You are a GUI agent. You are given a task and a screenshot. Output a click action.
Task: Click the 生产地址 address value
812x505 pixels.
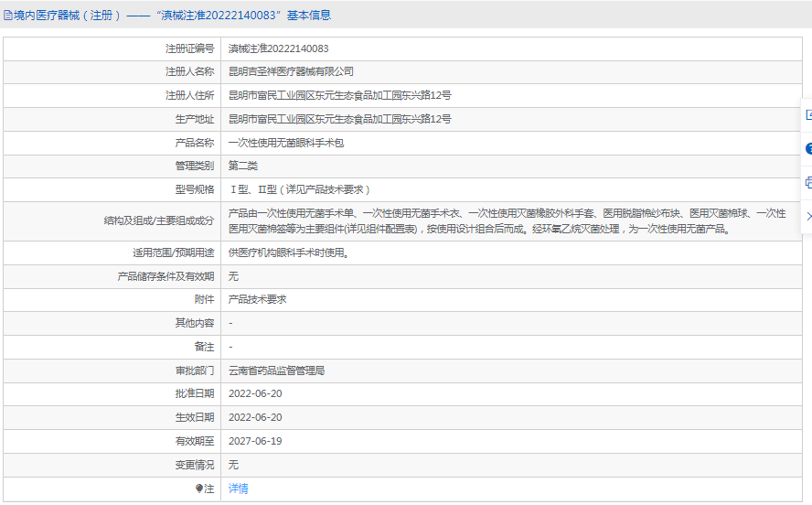tap(339, 119)
